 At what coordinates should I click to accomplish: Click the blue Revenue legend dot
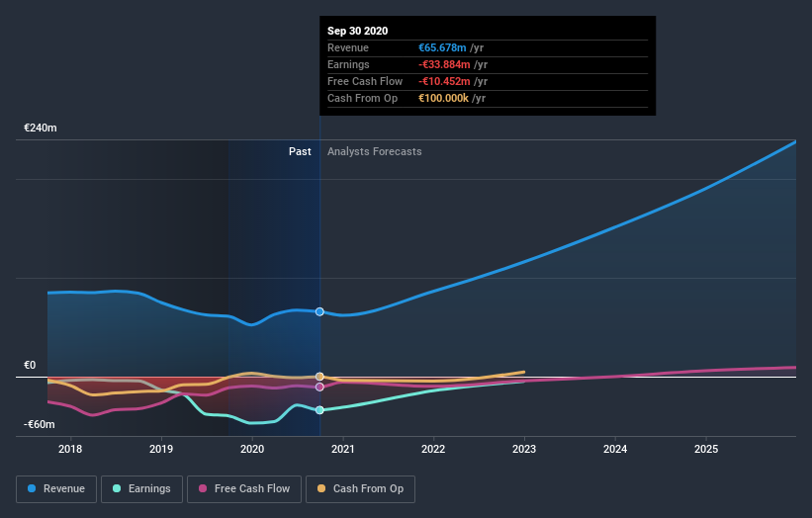pyautogui.click(x=32, y=488)
